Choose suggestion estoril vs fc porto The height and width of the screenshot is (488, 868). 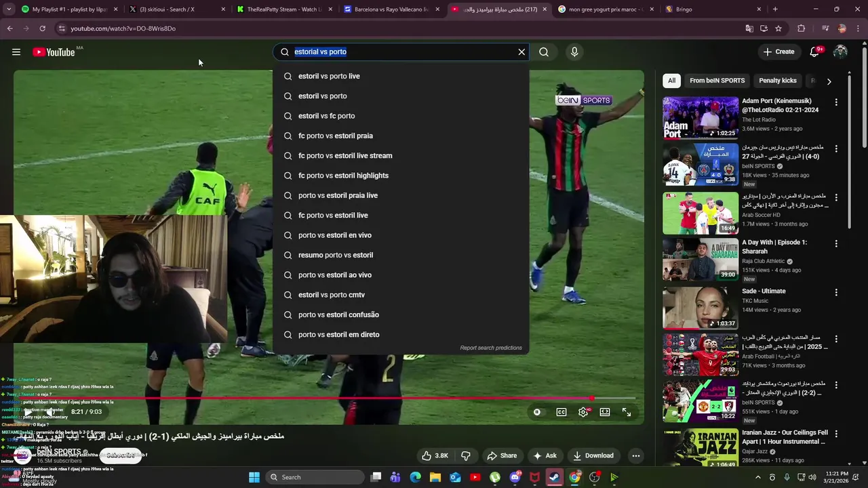coord(401,116)
